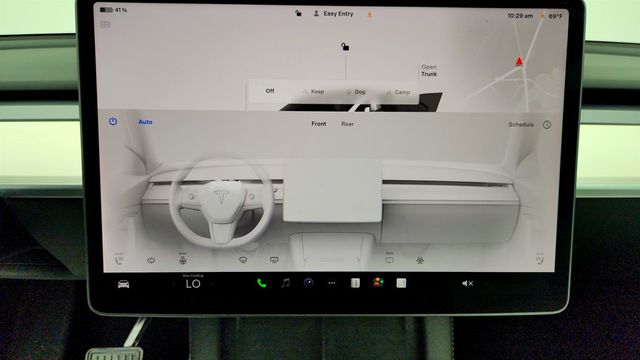Tap the car controls icon in bottom dock
640x360 pixels.
click(x=123, y=284)
